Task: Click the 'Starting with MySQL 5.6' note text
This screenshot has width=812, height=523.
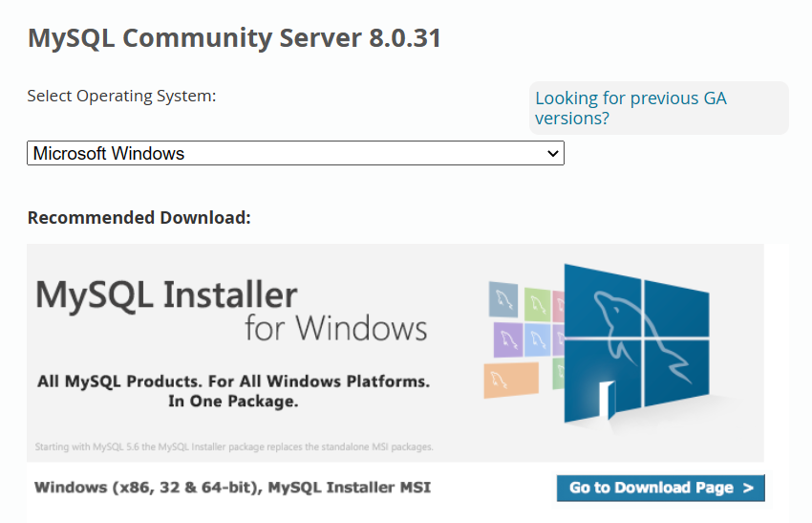Action: [x=234, y=447]
